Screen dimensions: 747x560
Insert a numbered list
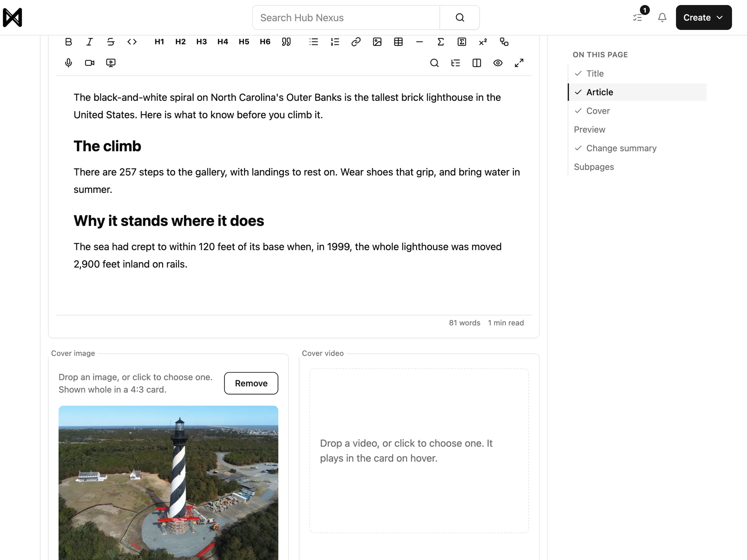pyautogui.click(x=335, y=42)
